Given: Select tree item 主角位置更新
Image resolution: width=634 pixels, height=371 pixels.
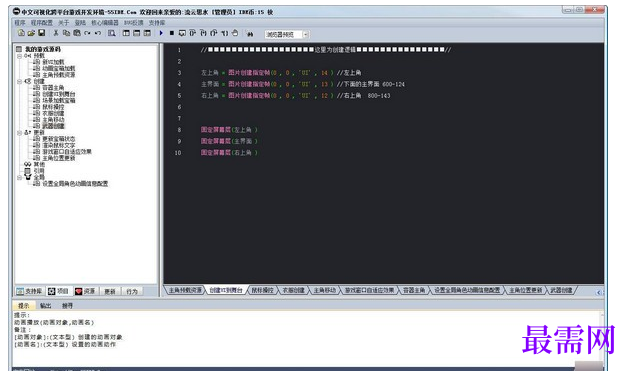Looking at the screenshot, I should tap(59, 158).
